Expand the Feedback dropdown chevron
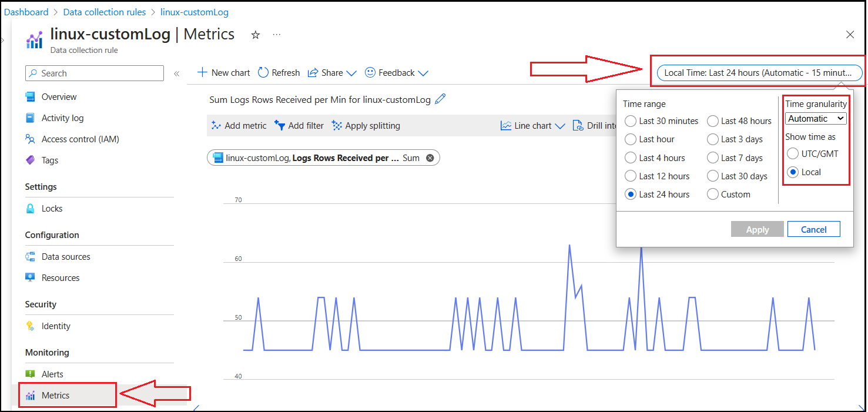Screen dimensions: 868x412 tap(423, 73)
